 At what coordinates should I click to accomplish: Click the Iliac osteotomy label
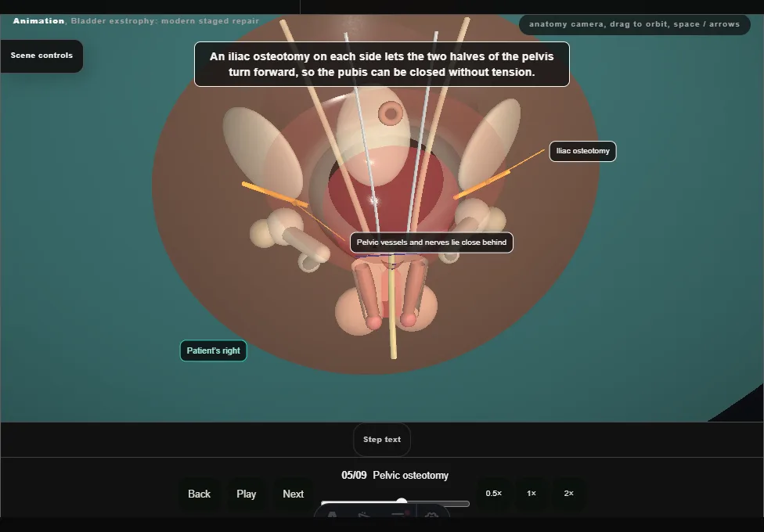[582, 151]
